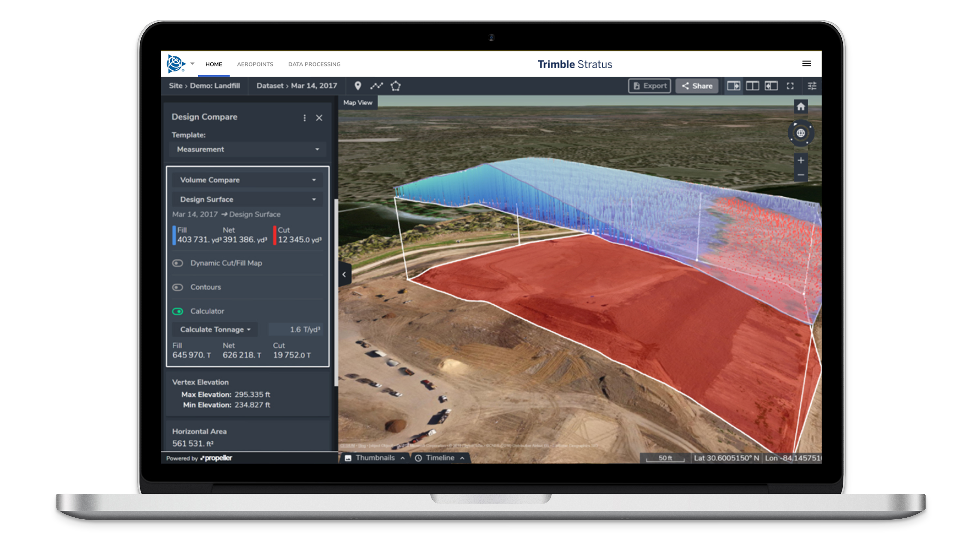Click the Share button
The height and width of the screenshot is (533, 980).
697,86
